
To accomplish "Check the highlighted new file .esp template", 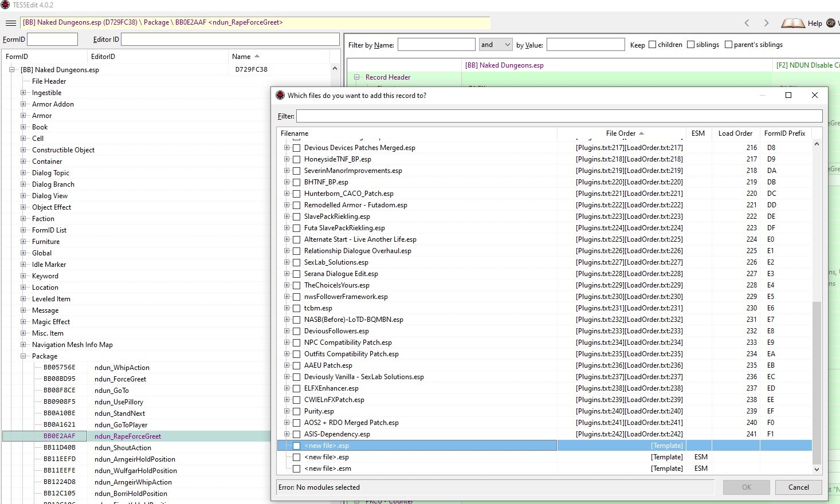I will (296, 446).
